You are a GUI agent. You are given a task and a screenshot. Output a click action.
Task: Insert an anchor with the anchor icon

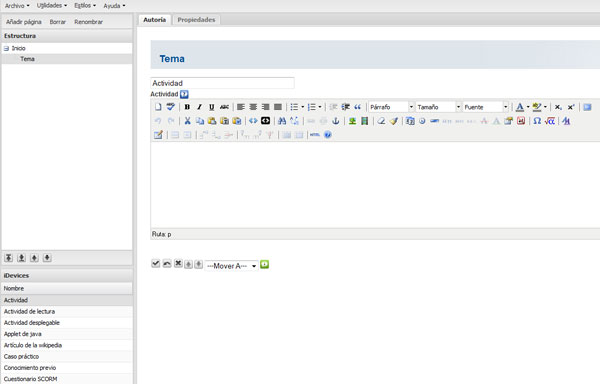pyautogui.click(x=336, y=121)
